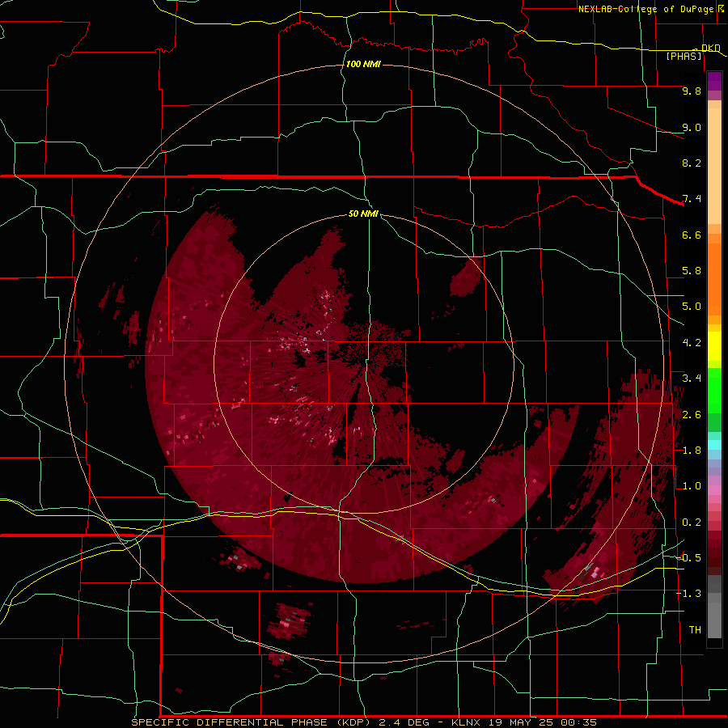Click the 5.8 scale value
This screenshot has height=728, width=728.
click(x=692, y=271)
